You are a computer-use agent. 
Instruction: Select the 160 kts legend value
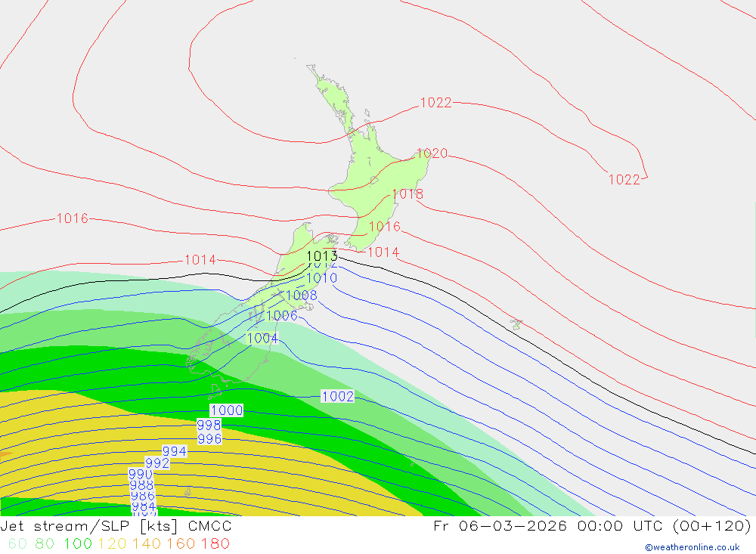click(x=181, y=543)
